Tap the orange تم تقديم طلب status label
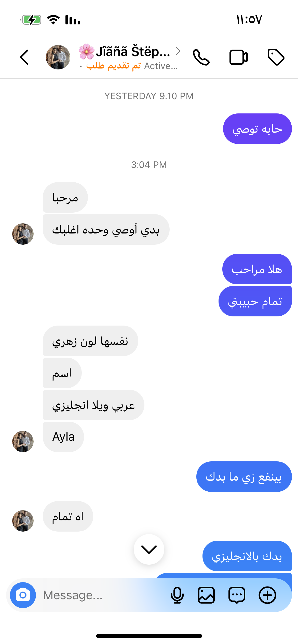Screen dimensions: 298x644 pos(114,66)
